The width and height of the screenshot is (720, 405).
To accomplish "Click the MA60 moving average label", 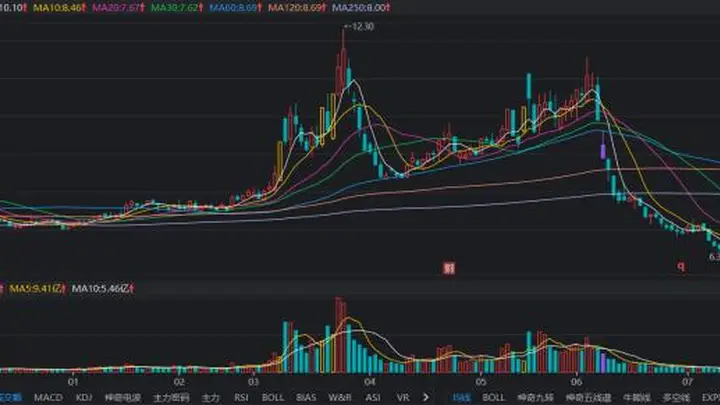I will coord(236,8).
